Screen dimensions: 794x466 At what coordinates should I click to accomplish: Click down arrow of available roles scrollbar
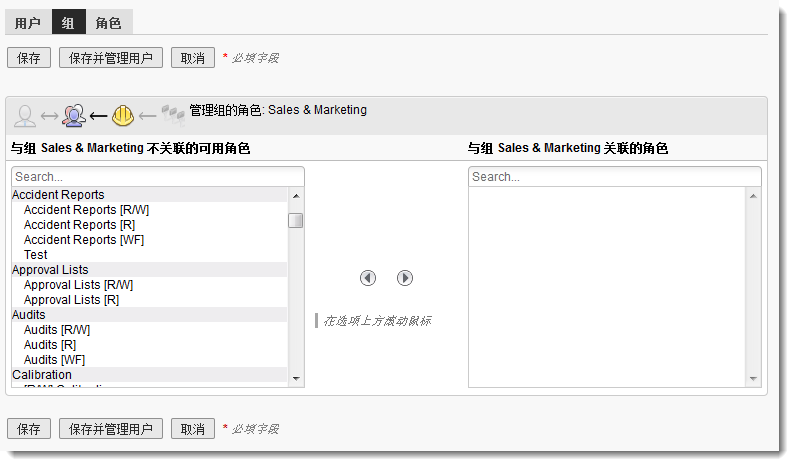pos(296,378)
